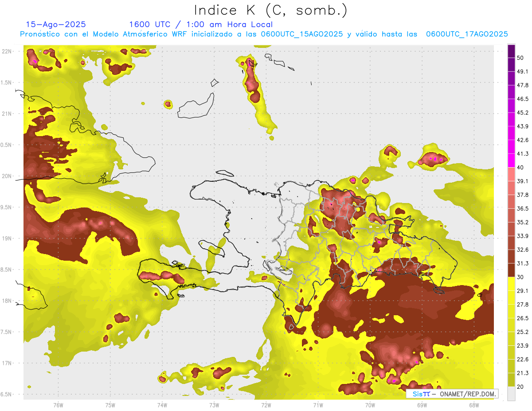Pick the dark brown swatch just above 30

tap(511, 270)
